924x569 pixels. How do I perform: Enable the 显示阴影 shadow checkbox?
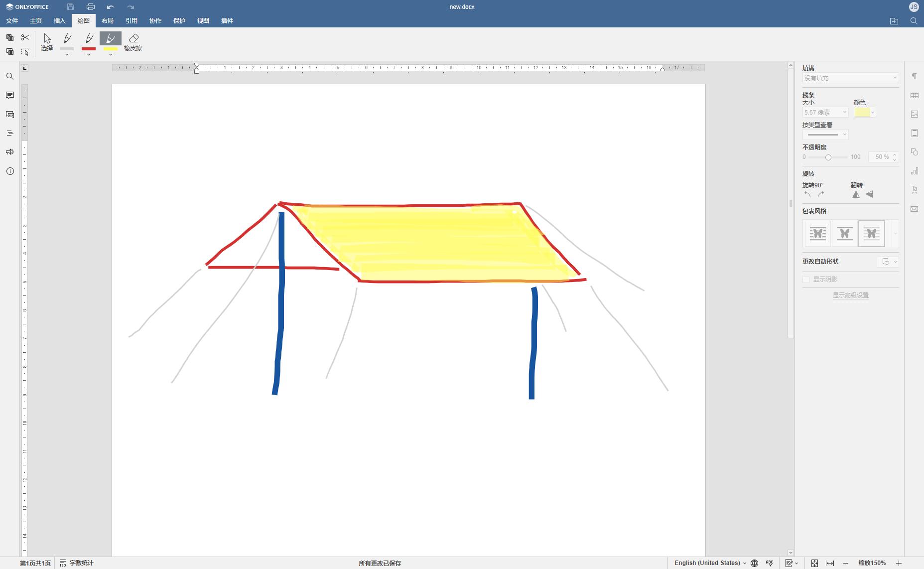806,280
